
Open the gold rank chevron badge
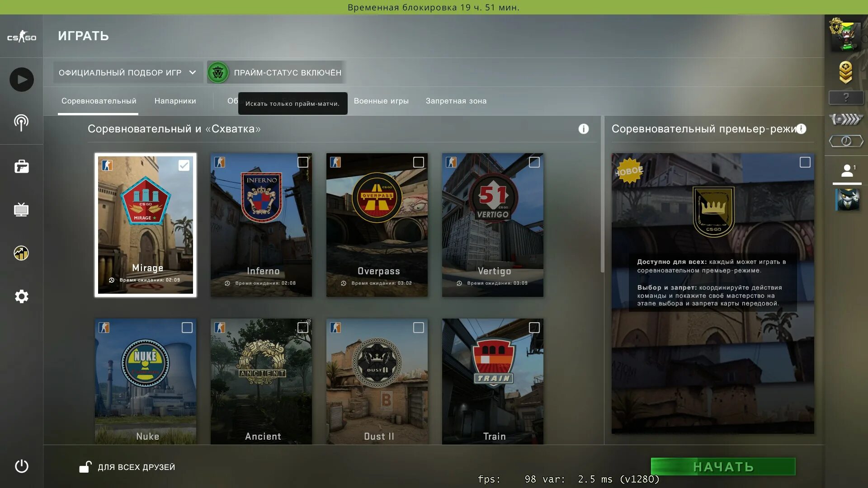coord(846,72)
